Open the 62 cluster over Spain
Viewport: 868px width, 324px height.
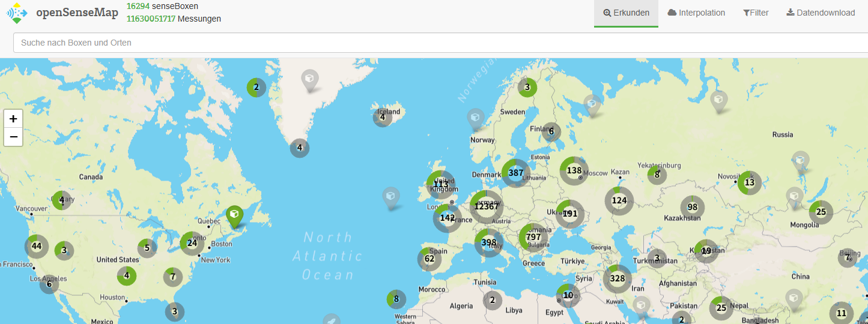pyautogui.click(x=429, y=259)
